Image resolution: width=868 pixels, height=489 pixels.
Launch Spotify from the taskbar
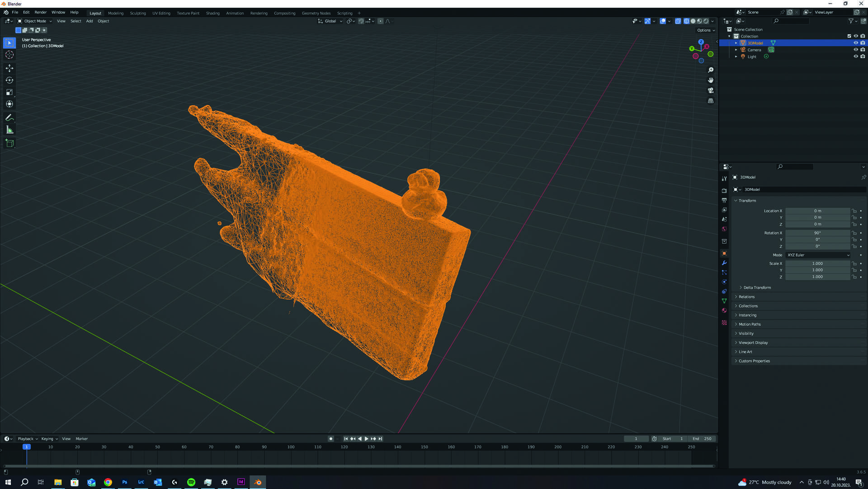coord(191,482)
